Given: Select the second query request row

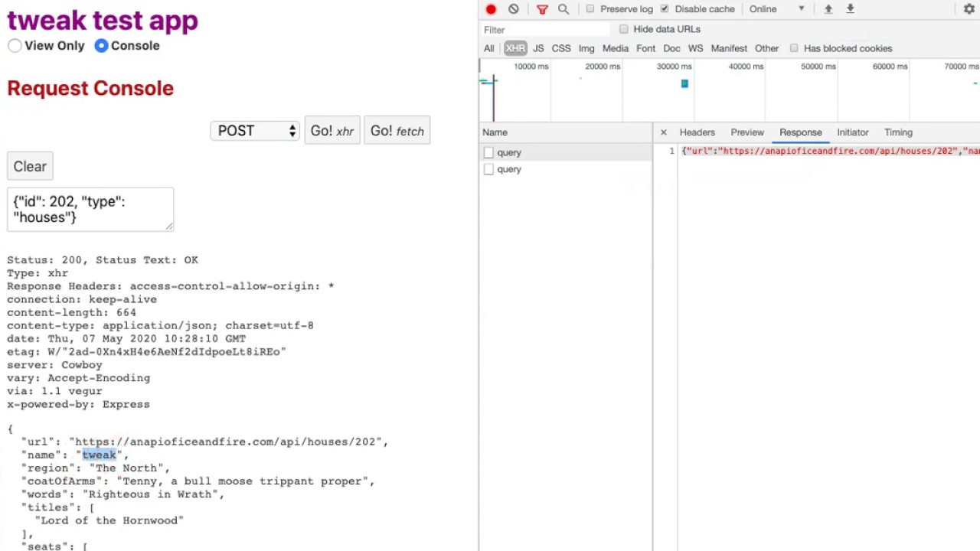Looking at the screenshot, I should pyautogui.click(x=566, y=169).
